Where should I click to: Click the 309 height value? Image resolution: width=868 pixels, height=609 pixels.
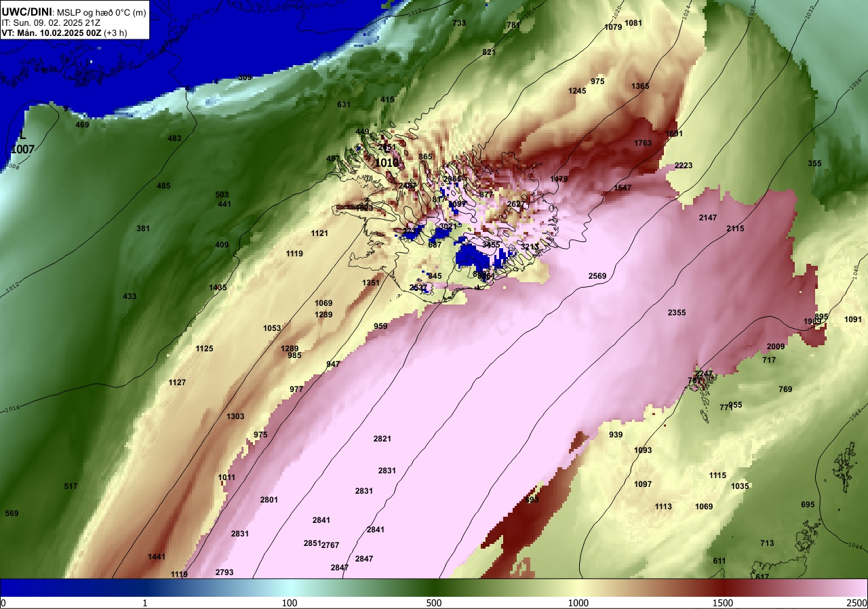tap(245, 77)
